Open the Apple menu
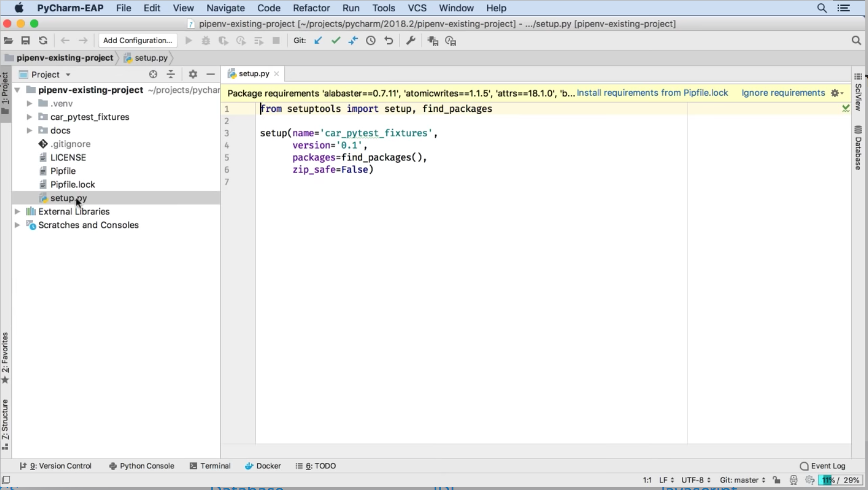 click(19, 8)
